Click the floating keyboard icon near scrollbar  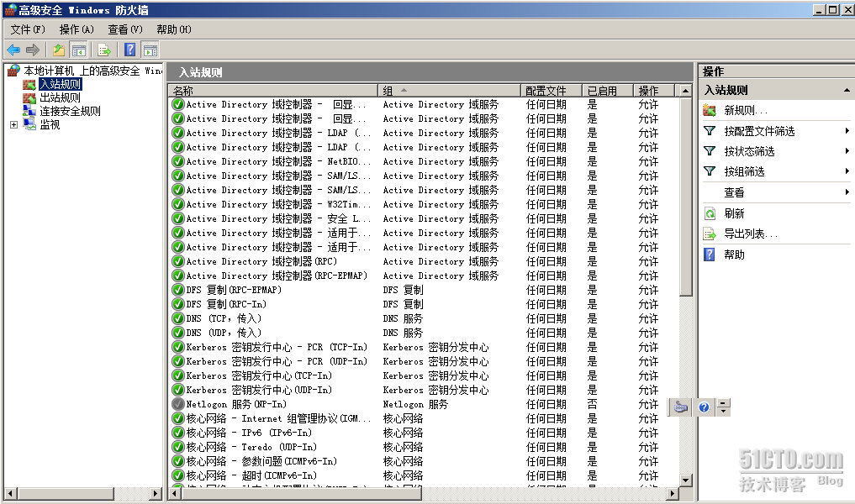click(680, 407)
